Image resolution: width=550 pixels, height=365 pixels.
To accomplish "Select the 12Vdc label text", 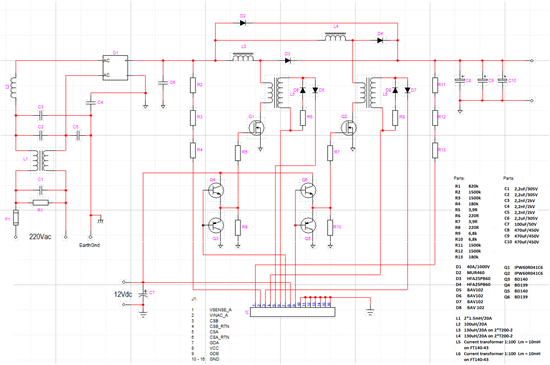I will pos(123,294).
